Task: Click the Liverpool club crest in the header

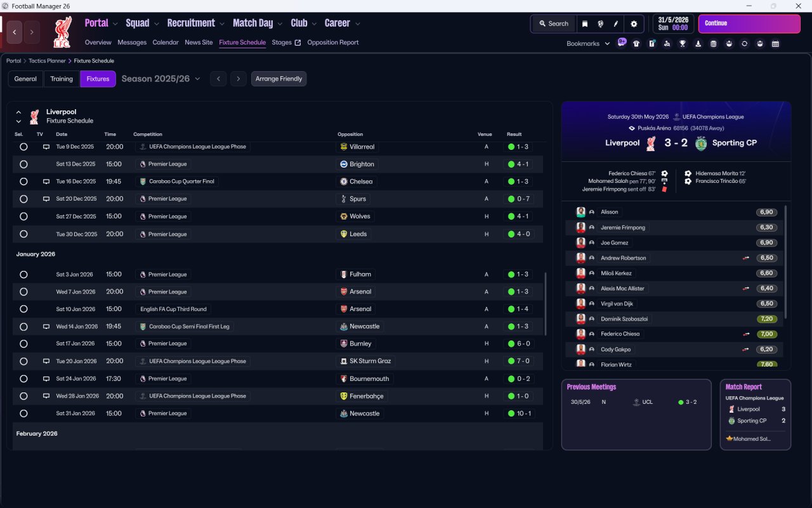Action: tap(62, 32)
